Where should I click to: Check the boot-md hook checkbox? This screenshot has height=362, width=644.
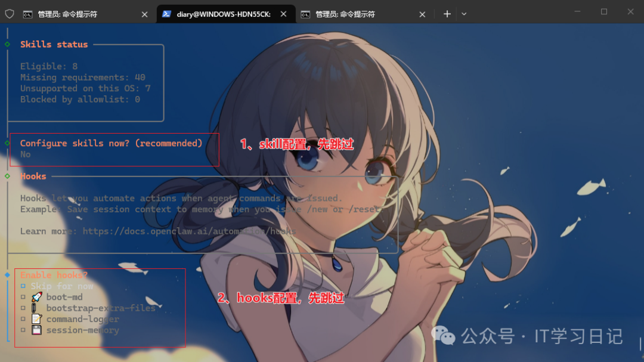[23, 297]
